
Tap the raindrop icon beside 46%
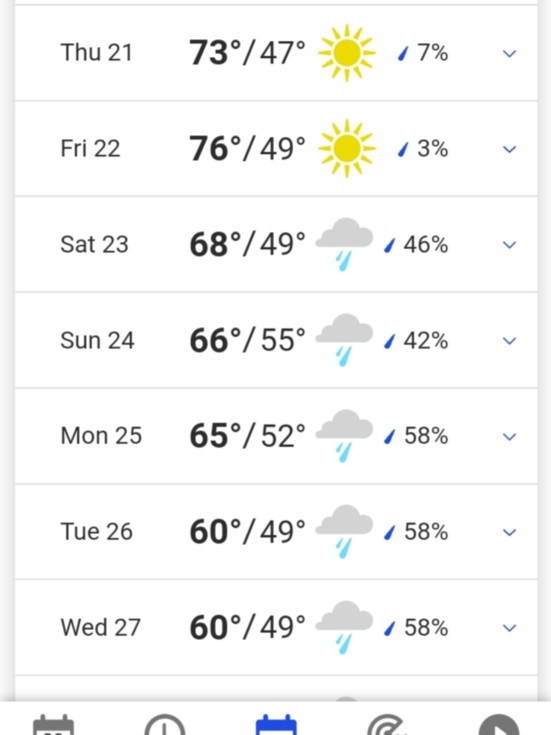pos(389,245)
